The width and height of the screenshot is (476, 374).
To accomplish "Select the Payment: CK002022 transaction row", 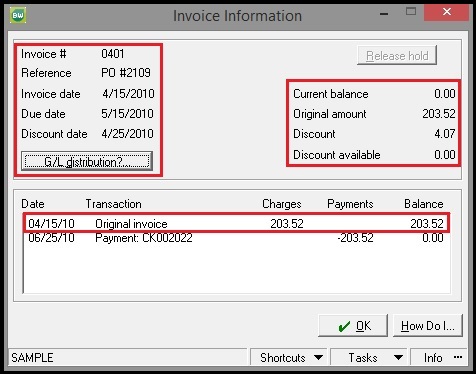I will click(x=236, y=238).
